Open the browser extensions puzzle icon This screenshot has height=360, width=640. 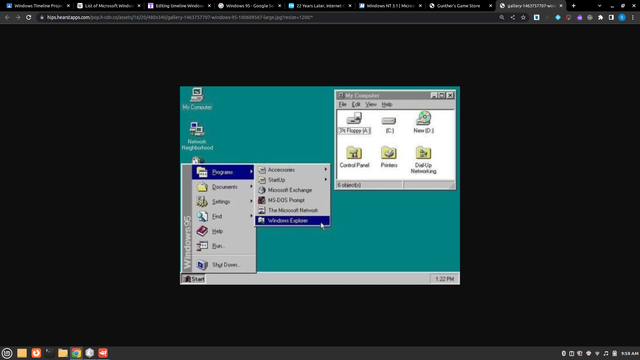[x=600, y=18]
